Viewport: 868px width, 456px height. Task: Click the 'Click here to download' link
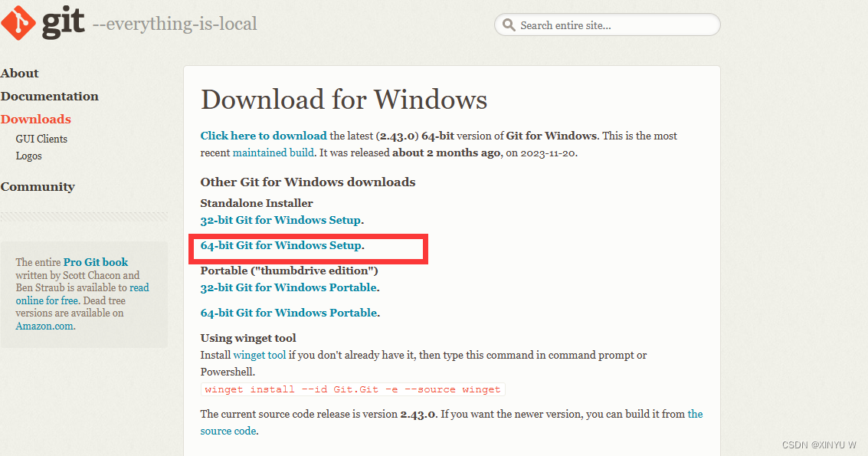point(264,136)
